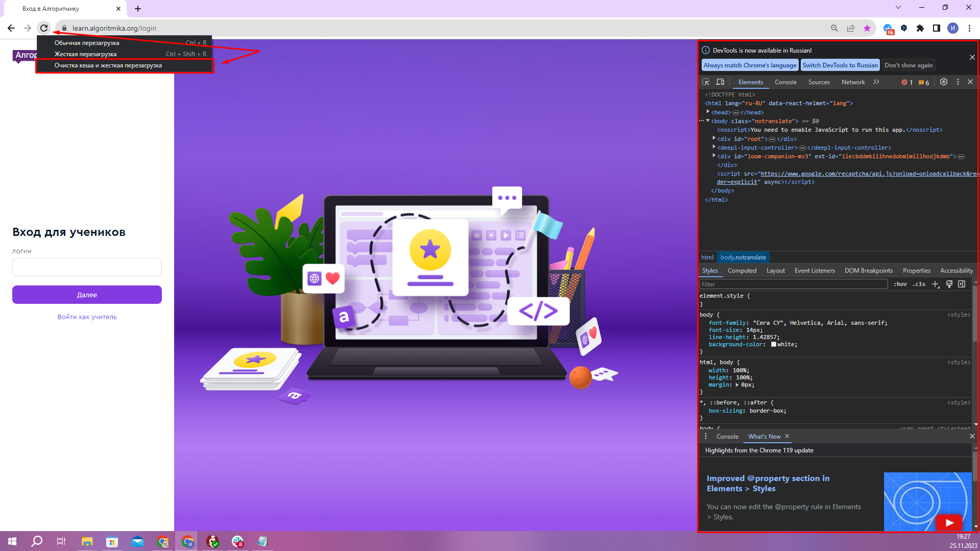Viewport: 980px width, 551px height.
Task: Choose Очистка кеша и жесткая перезагрузка
Action: point(125,65)
